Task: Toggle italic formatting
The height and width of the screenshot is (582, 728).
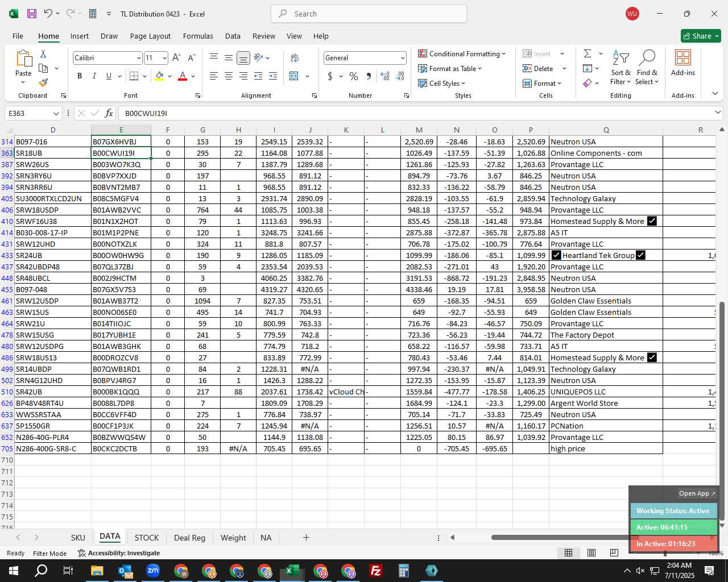Action: (94, 76)
